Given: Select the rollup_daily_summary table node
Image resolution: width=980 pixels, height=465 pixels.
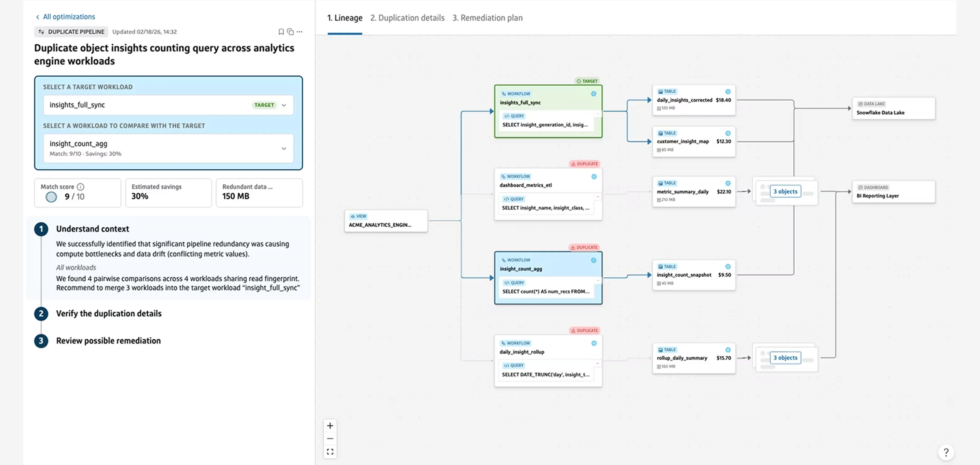Looking at the screenshot, I should click(694, 358).
